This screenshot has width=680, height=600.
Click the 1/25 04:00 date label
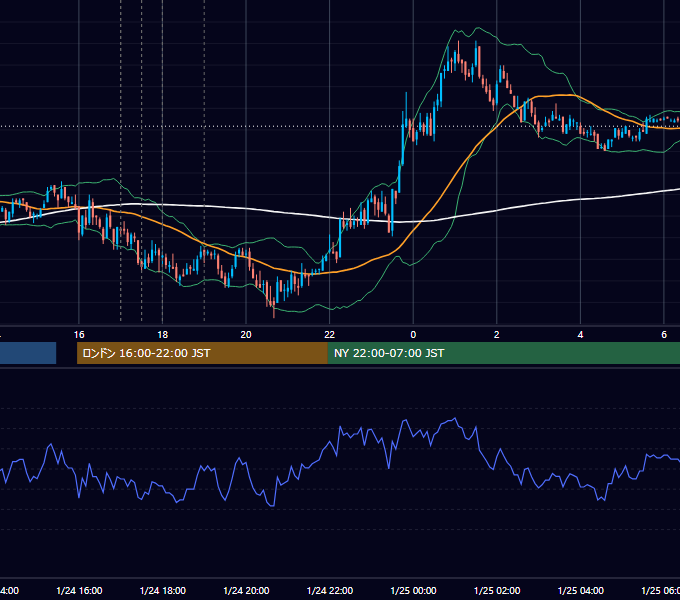click(581, 590)
